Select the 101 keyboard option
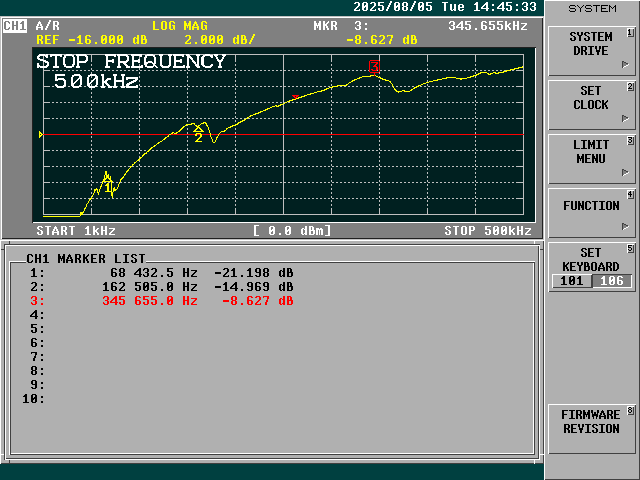 click(570, 281)
